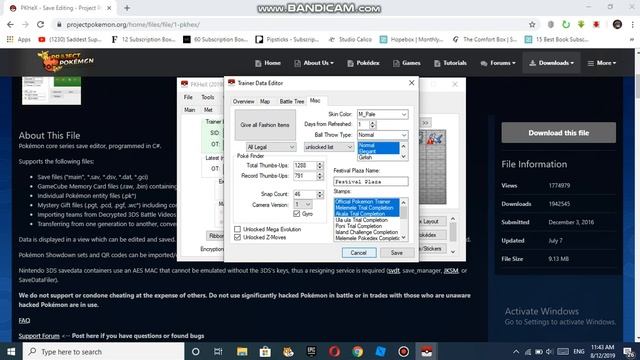The height and width of the screenshot is (360, 640).
Task: Open the Support Forum link
Action: click(x=39, y=336)
